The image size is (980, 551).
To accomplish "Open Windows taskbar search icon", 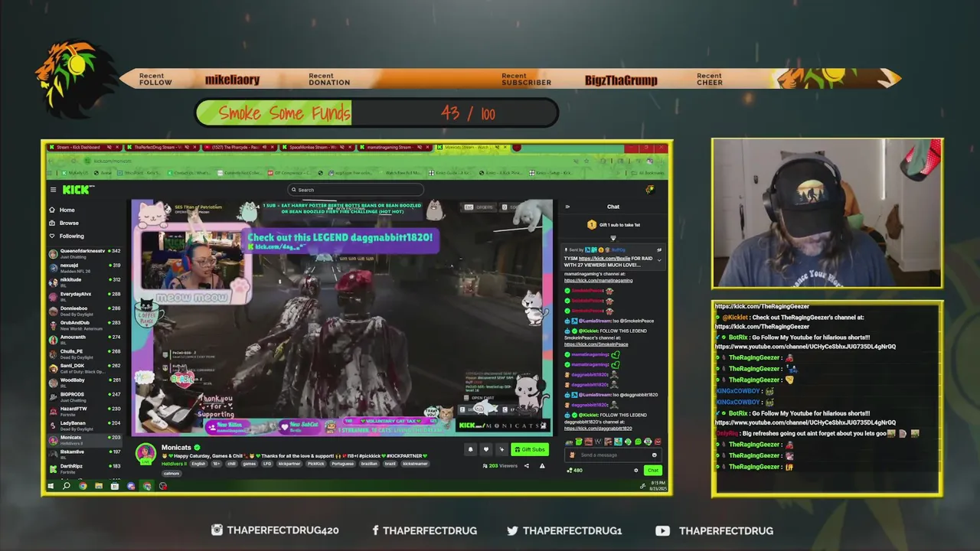I will (x=67, y=486).
